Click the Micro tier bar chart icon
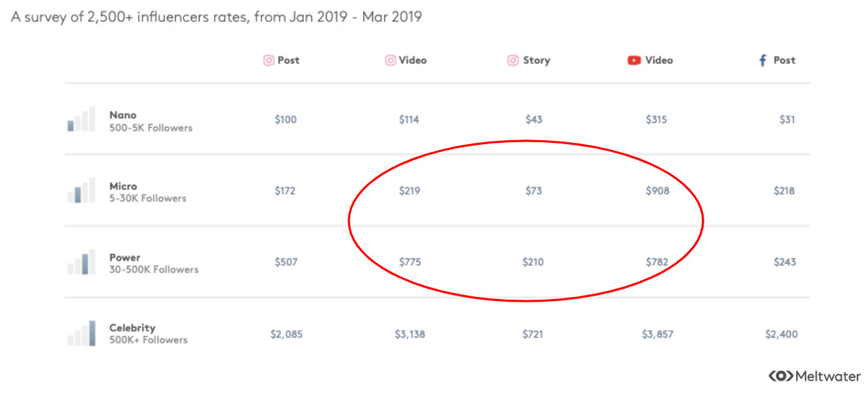The width and height of the screenshot is (868, 398). [81, 192]
